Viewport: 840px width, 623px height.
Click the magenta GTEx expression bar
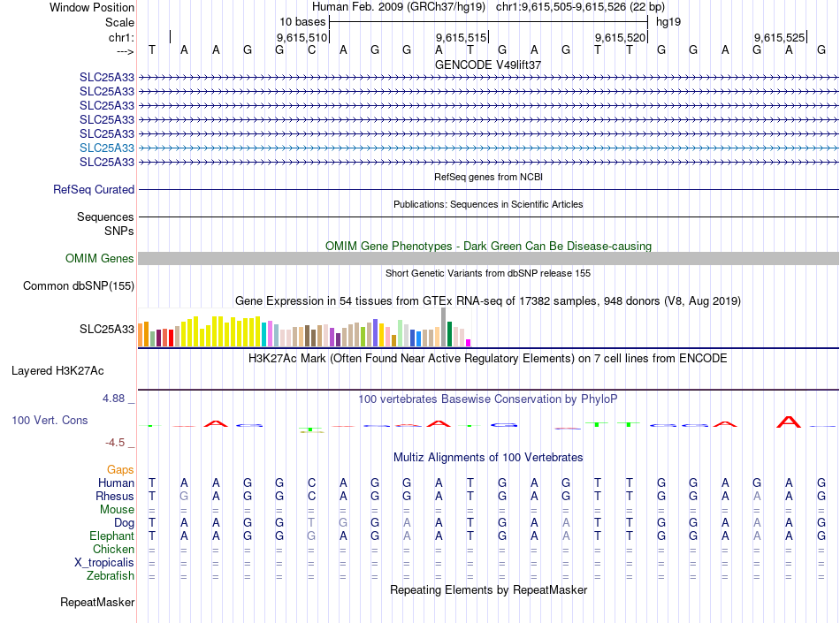click(x=469, y=343)
